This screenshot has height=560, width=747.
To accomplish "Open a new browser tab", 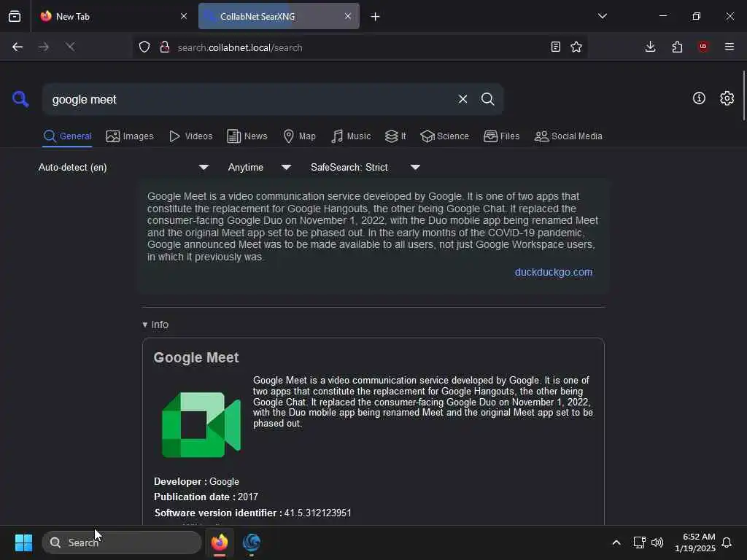I will tap(376, 17).
